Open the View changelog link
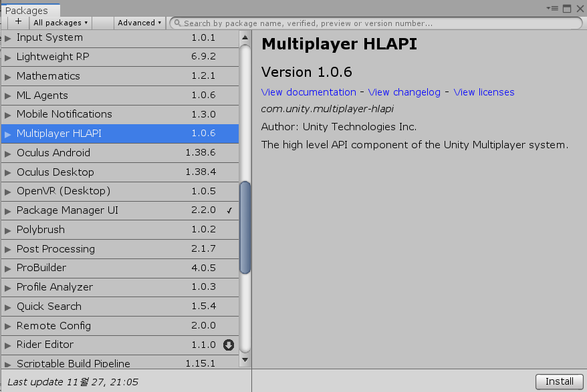 pyautogui.click(x=404, y=92)
